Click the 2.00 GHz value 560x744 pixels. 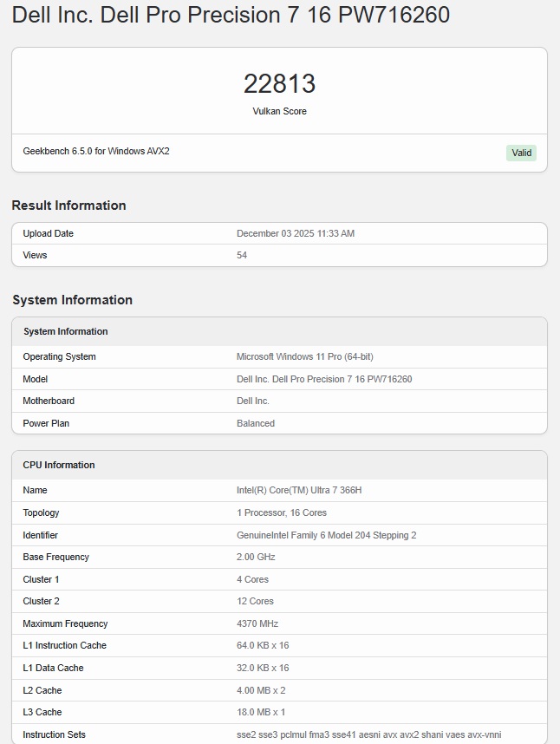(x=256, y=557)
